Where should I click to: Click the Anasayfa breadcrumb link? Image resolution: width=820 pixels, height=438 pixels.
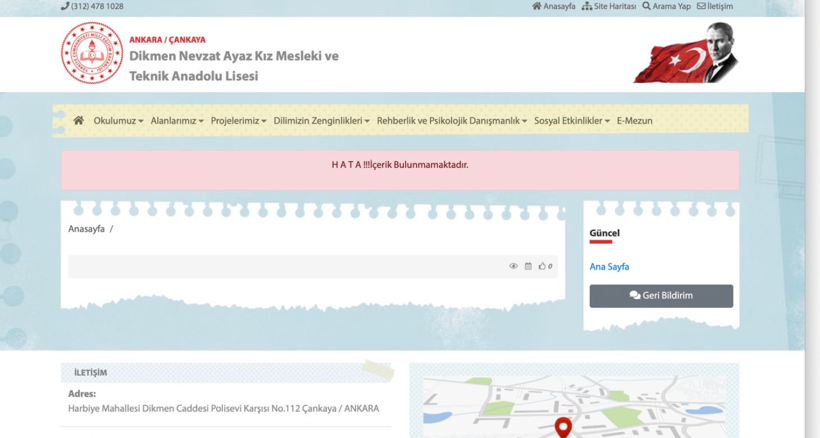coord(86,229)
